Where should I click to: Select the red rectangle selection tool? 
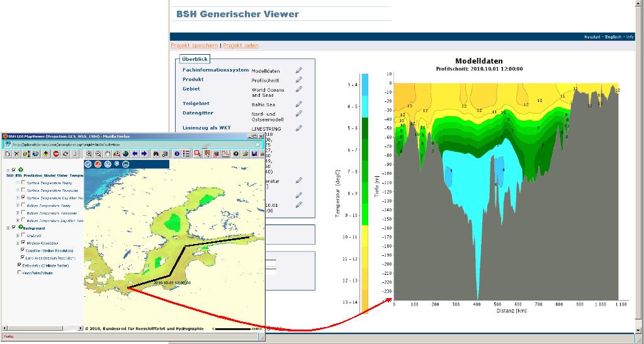coord(198,153)
